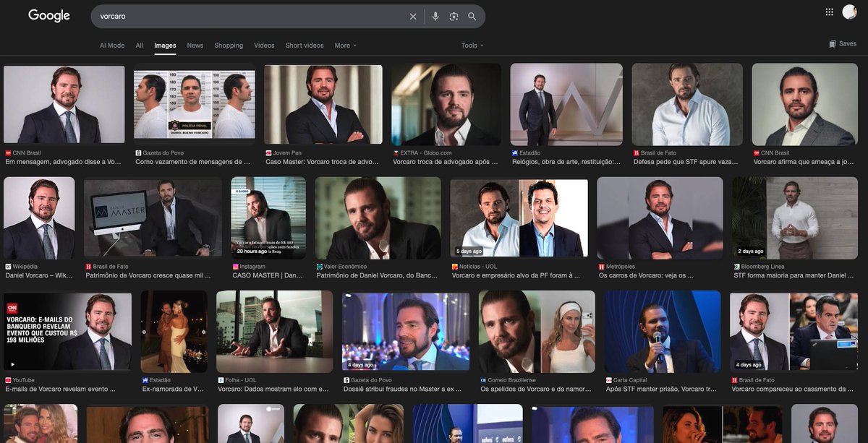Open thumbnail with woman wearing white headband
The width and height of the screenshot is (868, 443).
click(x=537, y=331)
